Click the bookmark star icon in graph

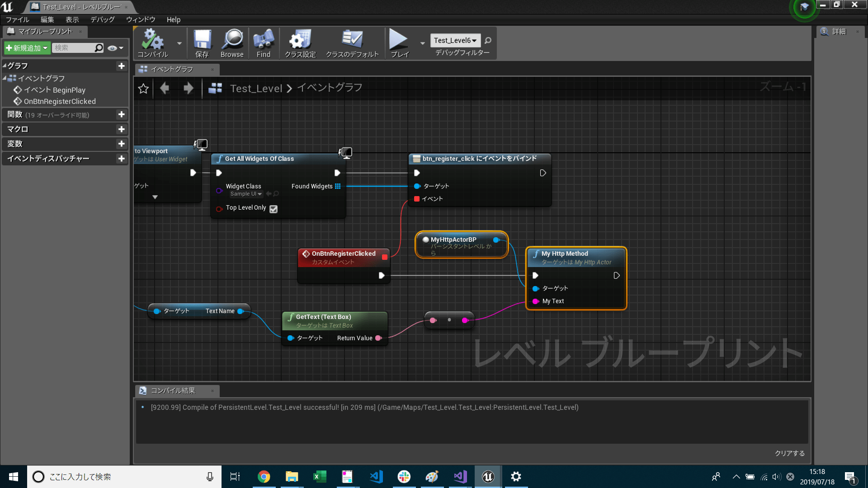coord(143,89)
